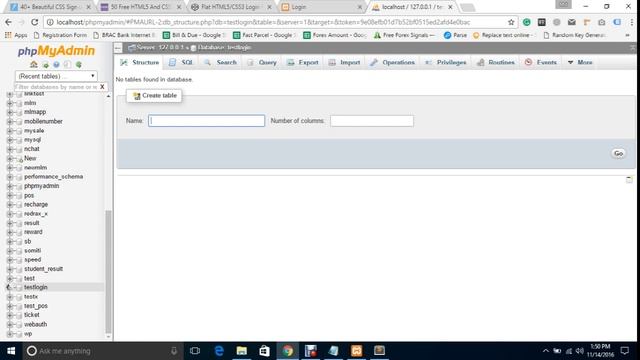This screenshot has height=360, width=640.
Task: Click the Filter databases by name field
Action: tap(56, 87)
